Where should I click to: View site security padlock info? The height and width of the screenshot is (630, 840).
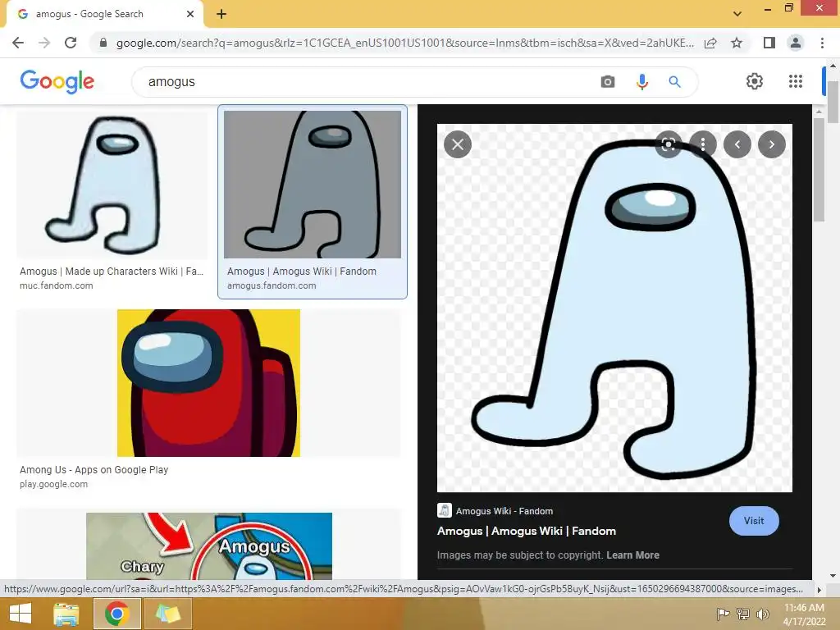(x=103, y=43)
